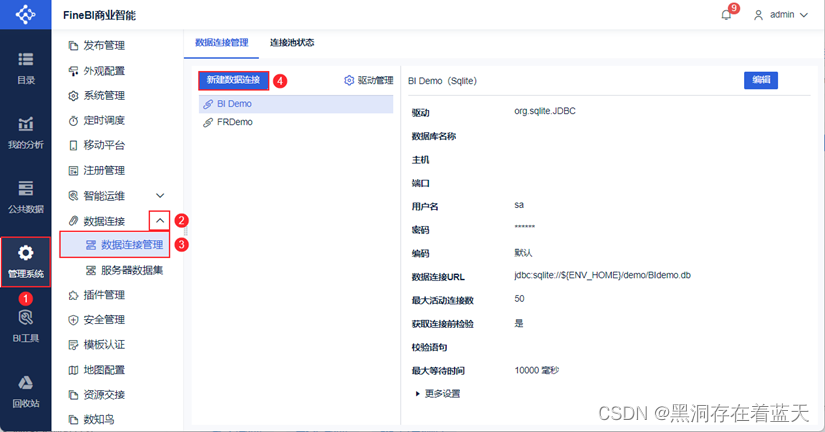This screenshot has width=825, height=432.
Task: Click the 地图配置 map icon
Action: 73,370
